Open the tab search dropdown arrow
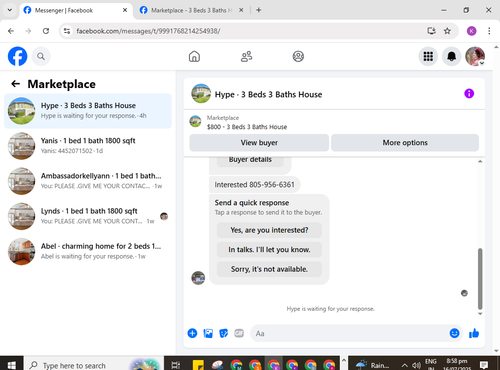This screenshot has width=500, height=370. pos(10,10)
